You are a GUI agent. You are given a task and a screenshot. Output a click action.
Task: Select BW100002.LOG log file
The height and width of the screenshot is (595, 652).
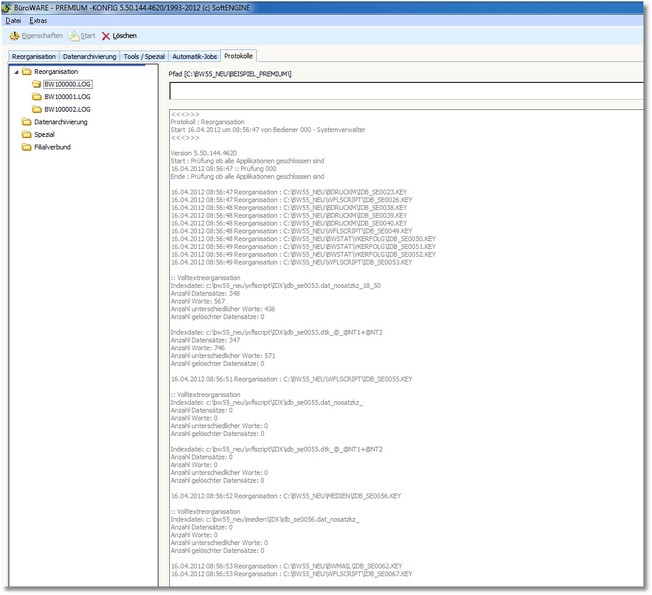pyautogui.click(x=68, y=109)
